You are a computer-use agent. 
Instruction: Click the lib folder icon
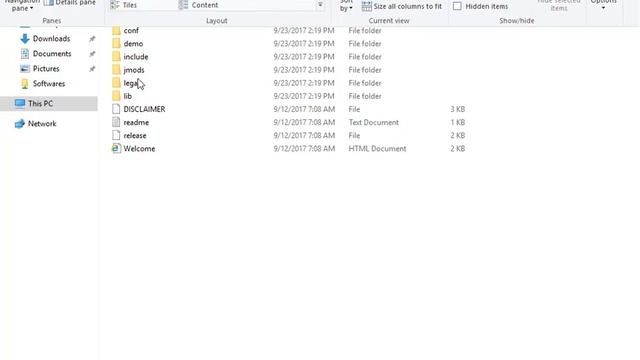(116, 96)
